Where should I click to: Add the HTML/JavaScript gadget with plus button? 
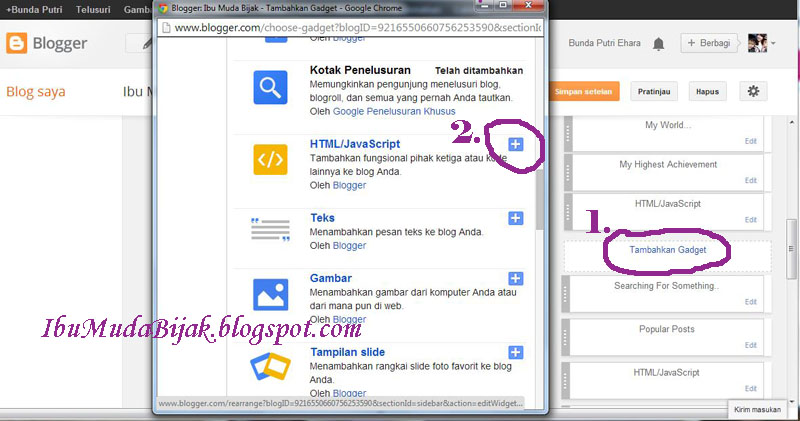point(515,144)
